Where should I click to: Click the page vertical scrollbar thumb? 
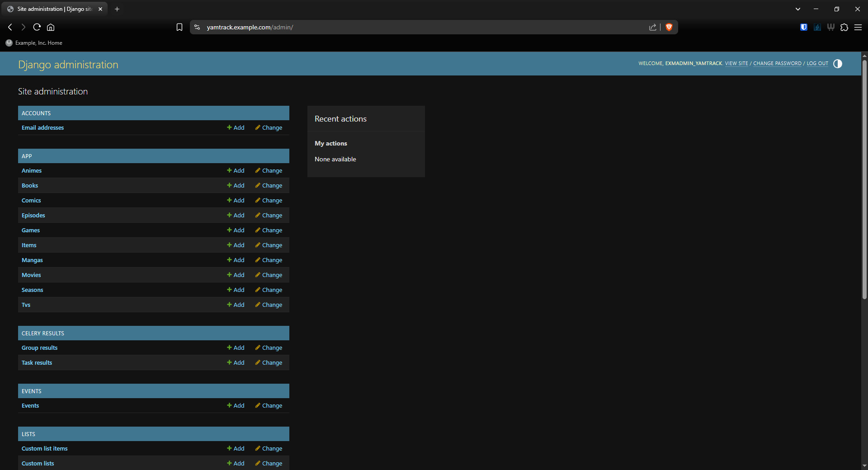pos(864,181)
